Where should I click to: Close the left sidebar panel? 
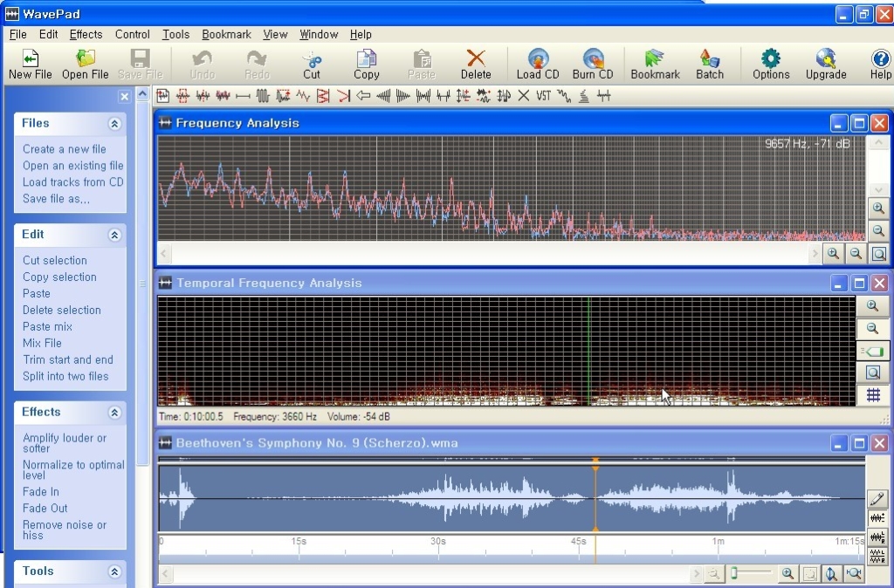point(124,96)
